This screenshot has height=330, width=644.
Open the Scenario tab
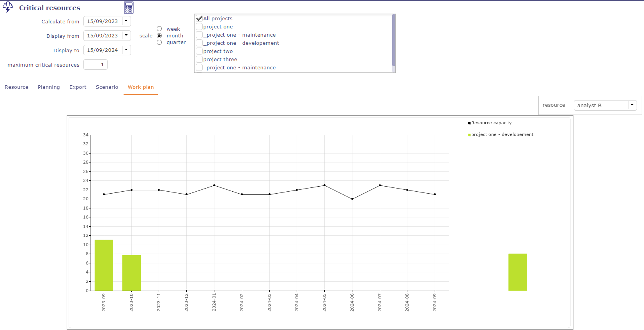pyautogui.click(x=107, y=87)
